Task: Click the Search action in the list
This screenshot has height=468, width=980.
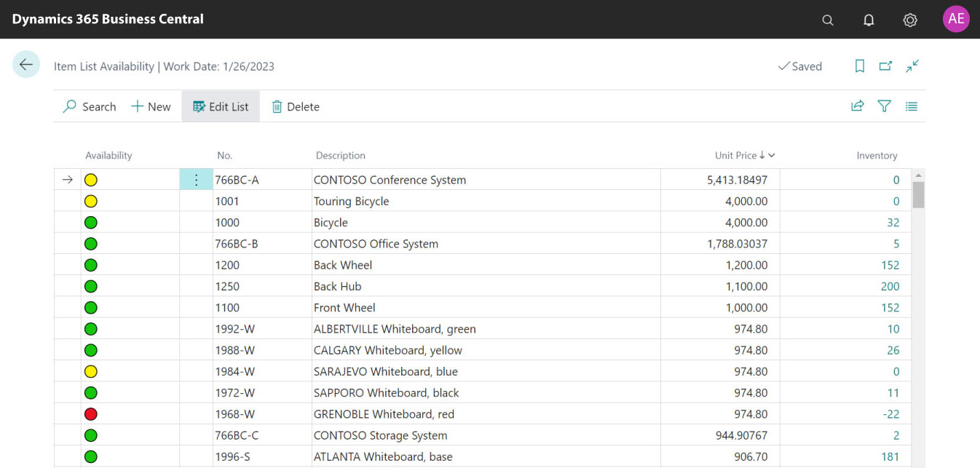Action: (x=90, y=107)
